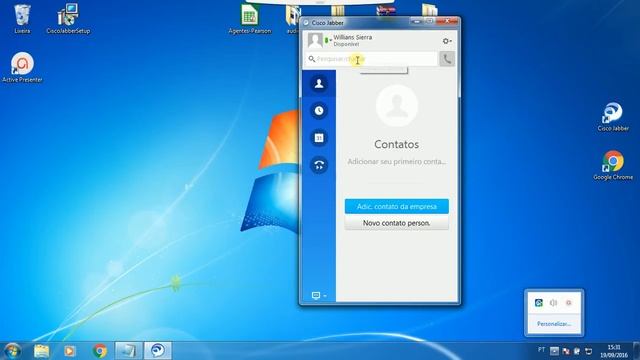Image resolution: width=640 pixels, height=360 pixels.
Task: Click the Action Center flag tray icon
Action: [566, 351]
